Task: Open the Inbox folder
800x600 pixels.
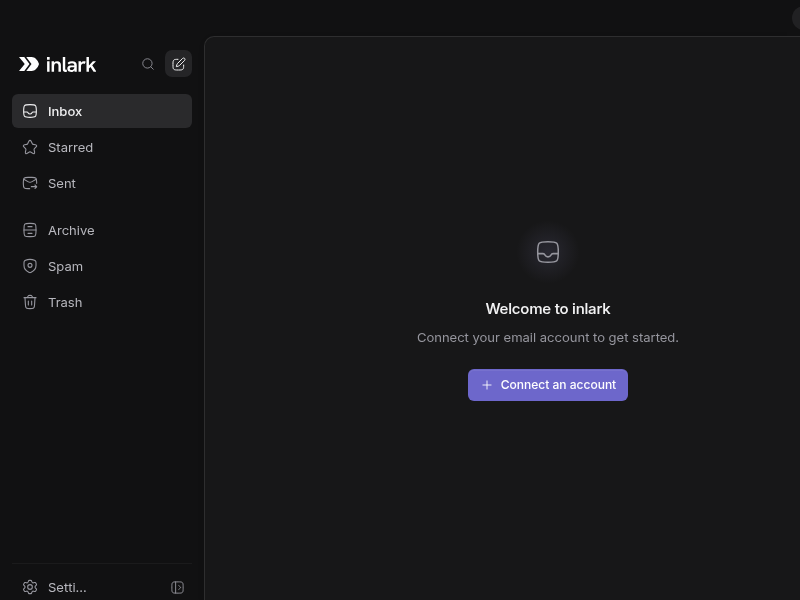Action: point(102,111)
